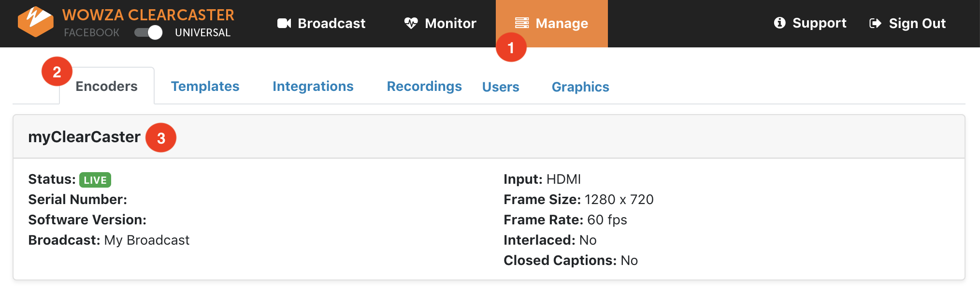
Task: Switch to the Templates tab
Action: pos(205,87)
